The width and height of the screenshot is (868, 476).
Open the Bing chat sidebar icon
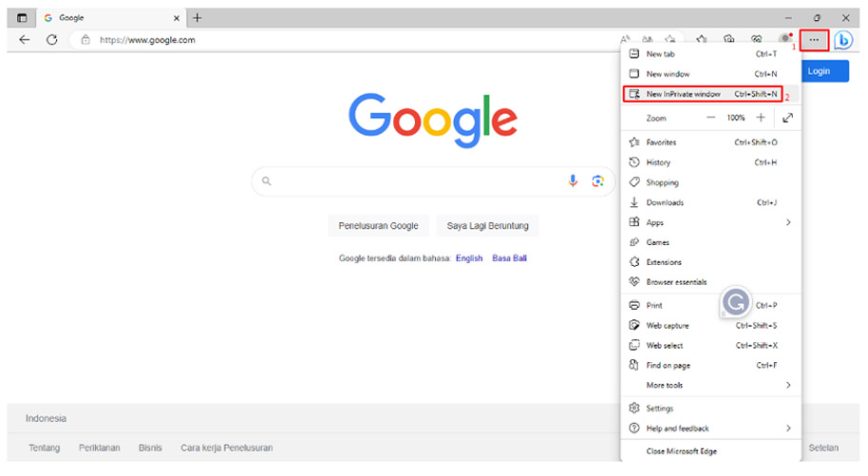[843, 40]
